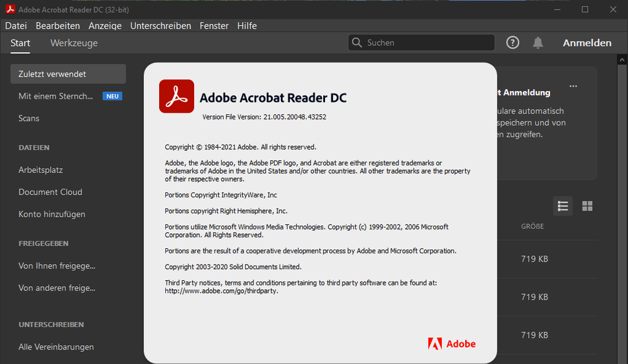Screen dimensions: 628x364
Task: Open the Datei menu
Action: point(16,26)
